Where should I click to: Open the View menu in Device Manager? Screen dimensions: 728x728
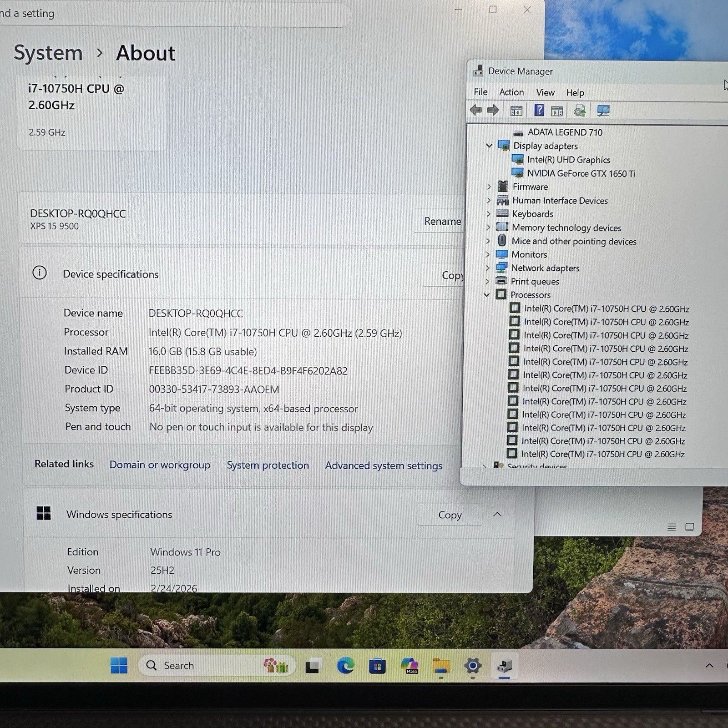(545, 92)
